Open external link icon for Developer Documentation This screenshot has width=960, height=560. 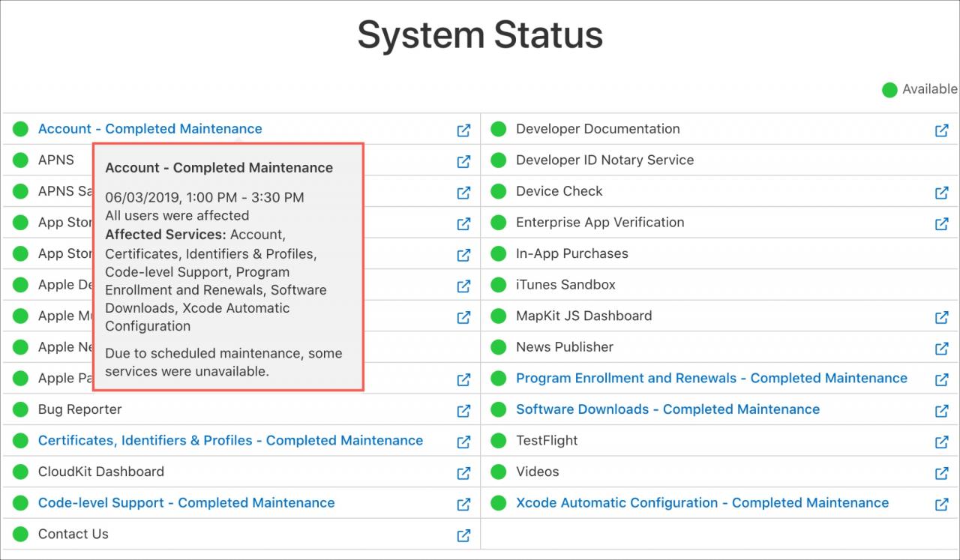point(941,130)
